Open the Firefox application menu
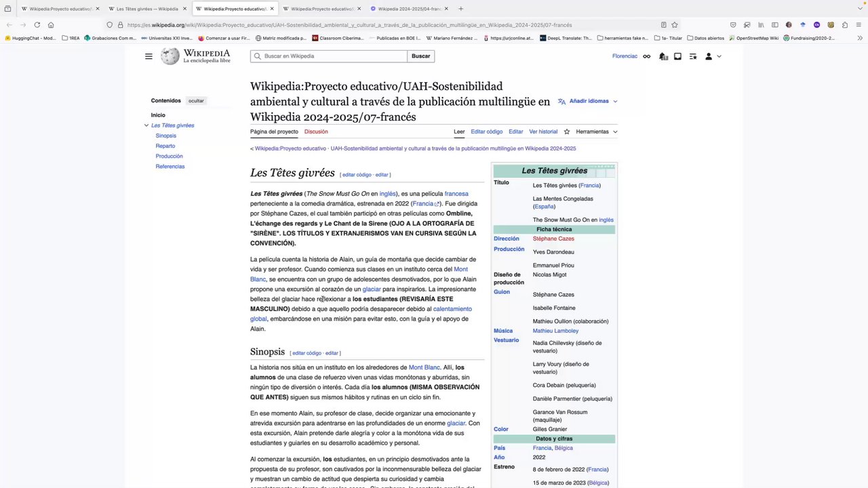Image resolution: width=868 pixels, height=488 pixels. pos(858,25)
